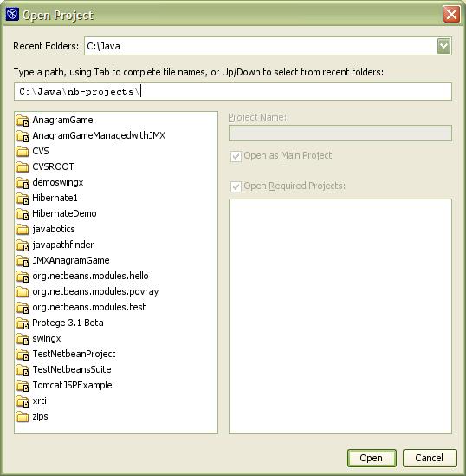Select the swingx project icon
The width and height of the screenshot is (466, 476).
(23, 339)
